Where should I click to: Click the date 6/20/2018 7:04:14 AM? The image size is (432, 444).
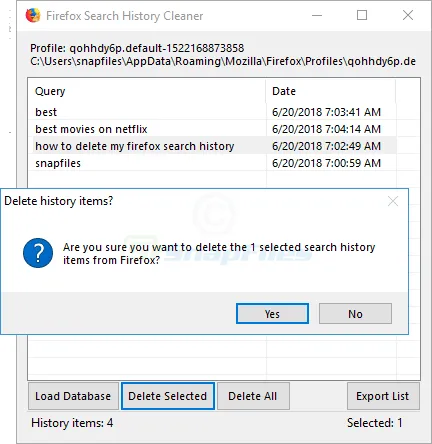326,129
